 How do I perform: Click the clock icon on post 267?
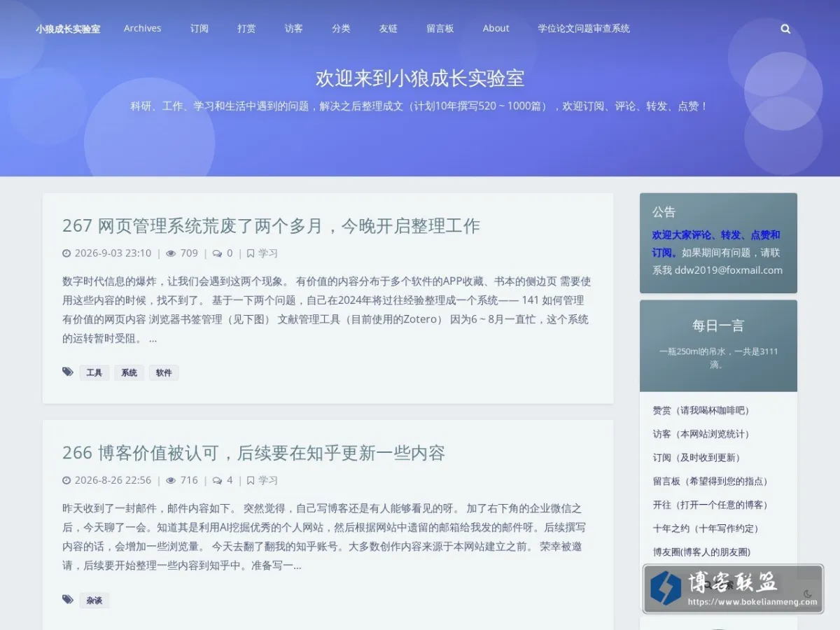pos(66,253)
